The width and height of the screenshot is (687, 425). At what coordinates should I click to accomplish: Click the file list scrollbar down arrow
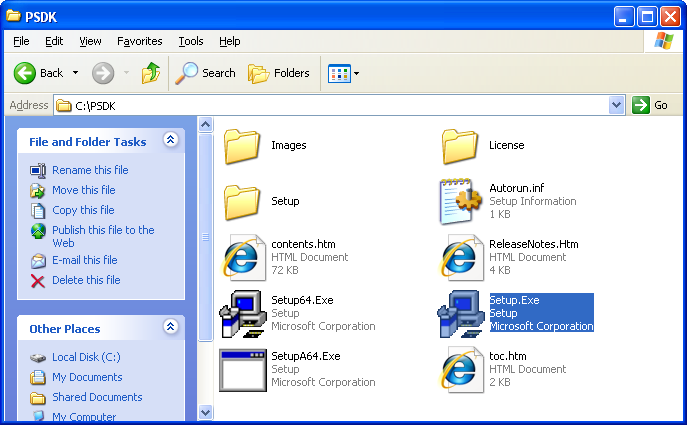coord(206,411)
